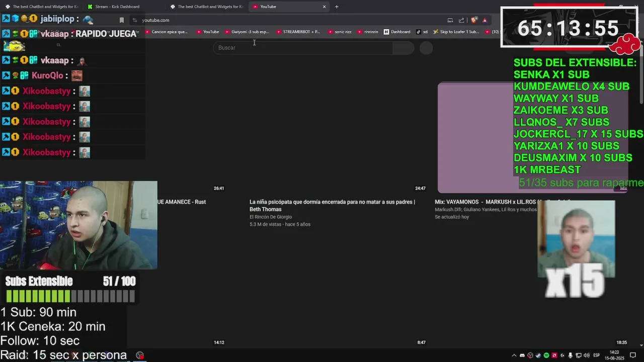644x362 pixels.
Task: Open the Brave Shields lion icon
Action: coord(474,20)
